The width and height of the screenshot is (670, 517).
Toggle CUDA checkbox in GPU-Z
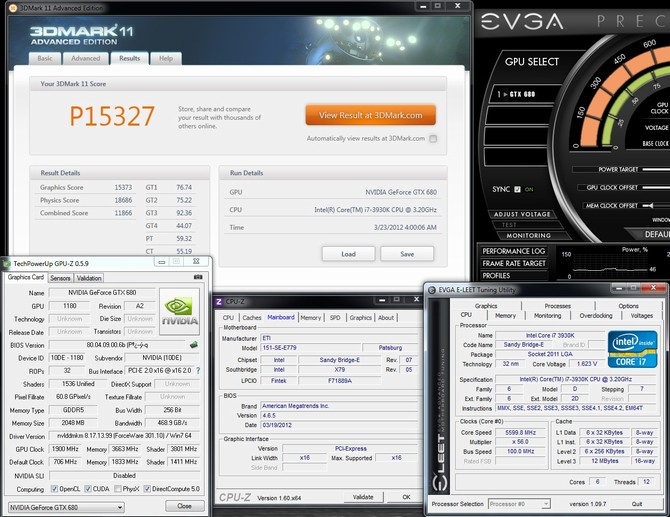click(88, 489)
